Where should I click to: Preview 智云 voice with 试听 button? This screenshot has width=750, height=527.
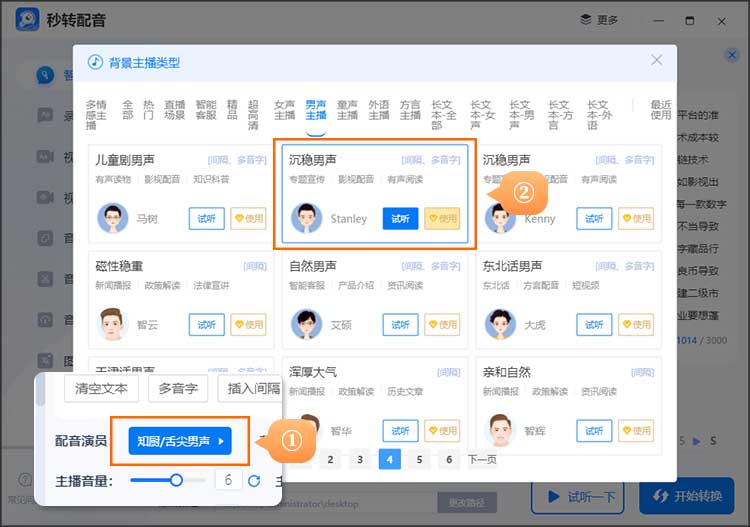tap(207, 325)
